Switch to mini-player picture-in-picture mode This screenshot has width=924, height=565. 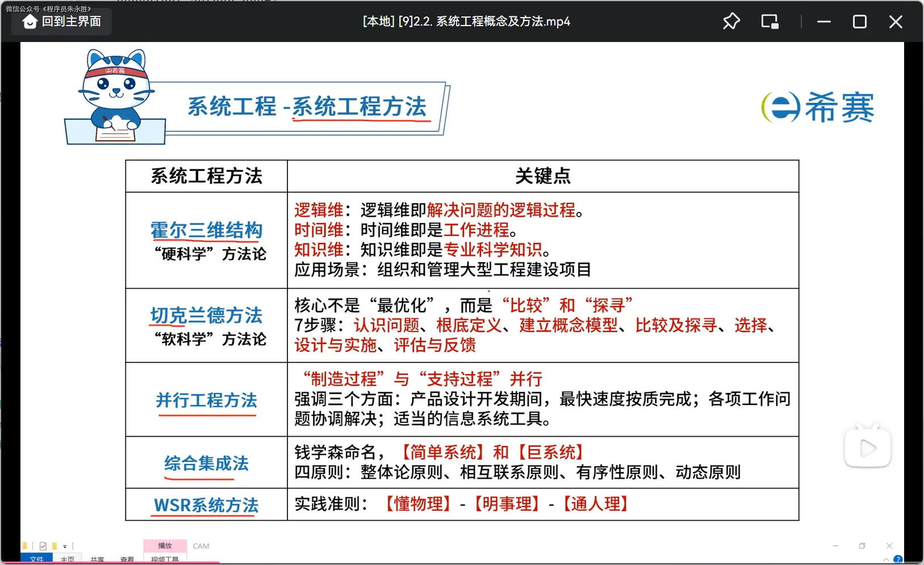pyautogui.click(x=770, y=22)
